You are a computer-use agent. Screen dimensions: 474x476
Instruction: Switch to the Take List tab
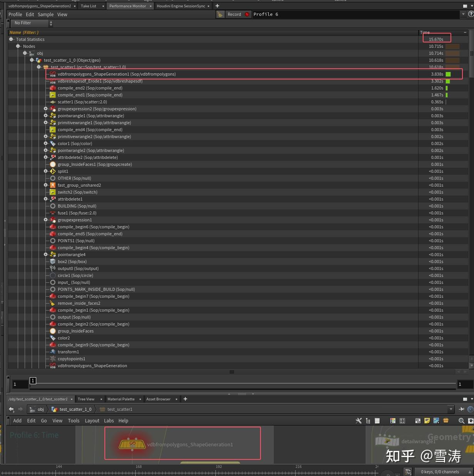point(88,6)
